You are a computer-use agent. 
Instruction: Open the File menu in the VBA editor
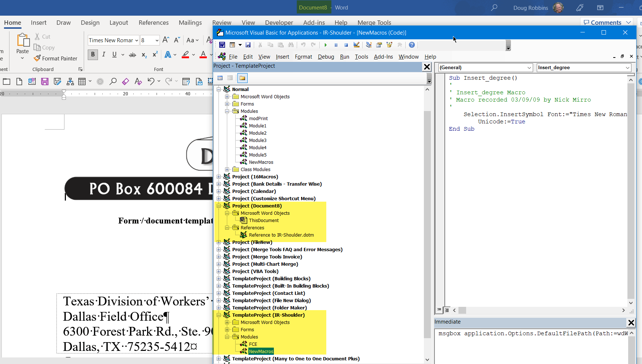[x=233, y=57]
